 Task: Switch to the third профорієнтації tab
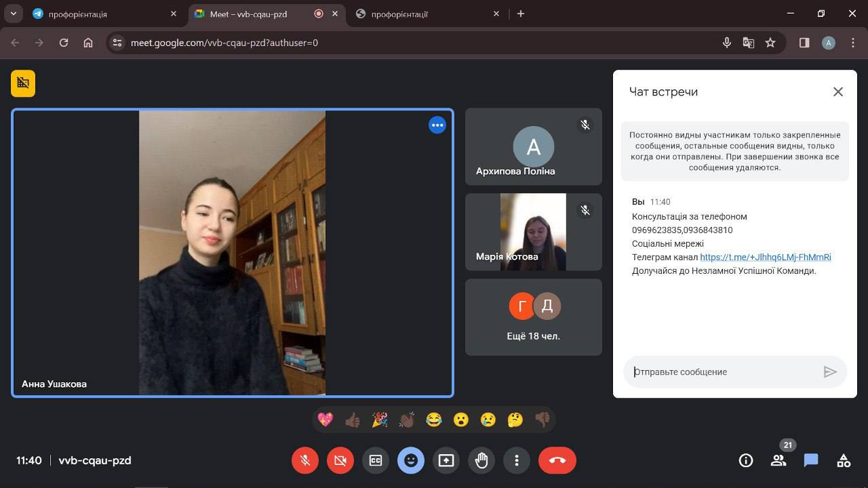424,14
